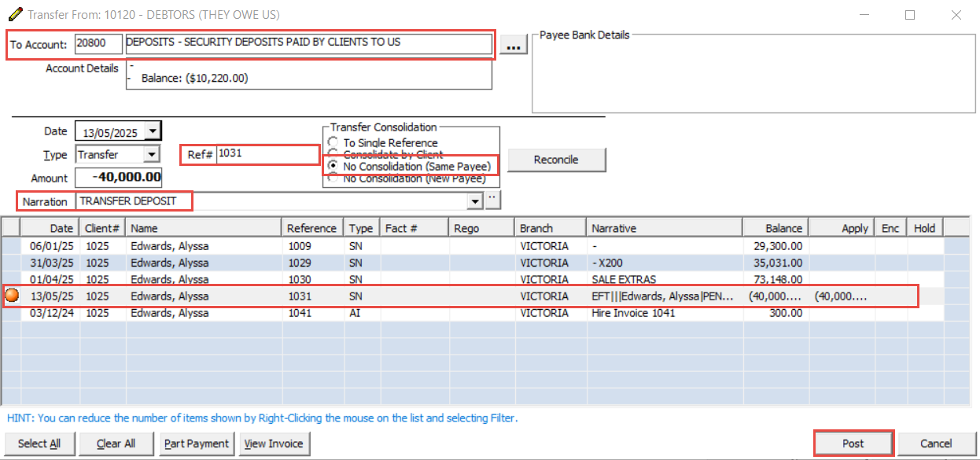
Task: Click the orange marker on the 13/05/25 row
Action: point(12,296)
